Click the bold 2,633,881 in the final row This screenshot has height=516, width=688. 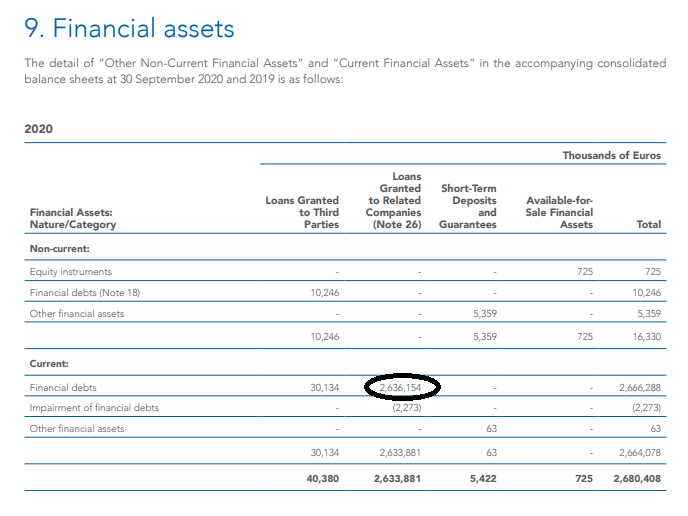tap(398, 479)
